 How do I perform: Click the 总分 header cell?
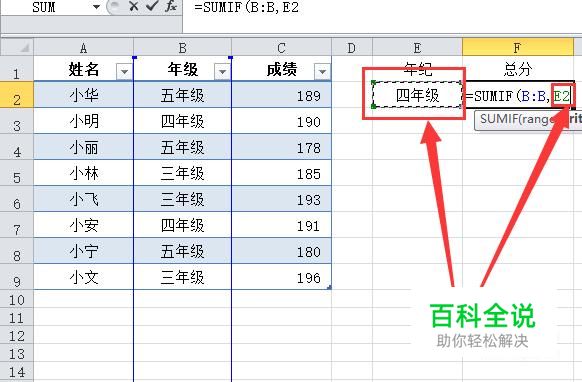[517, 69]
